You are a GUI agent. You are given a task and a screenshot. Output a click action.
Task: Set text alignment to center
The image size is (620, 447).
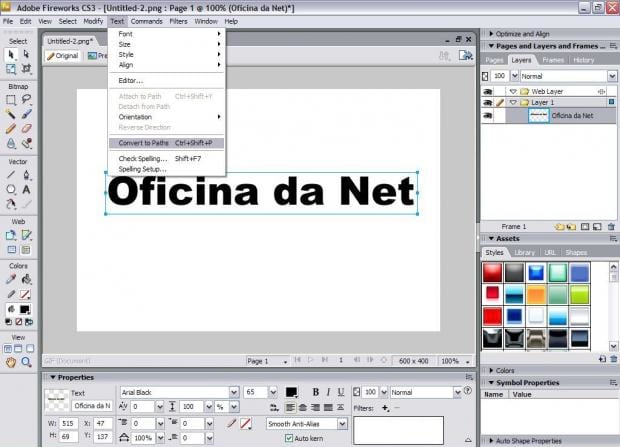[302, 407]
